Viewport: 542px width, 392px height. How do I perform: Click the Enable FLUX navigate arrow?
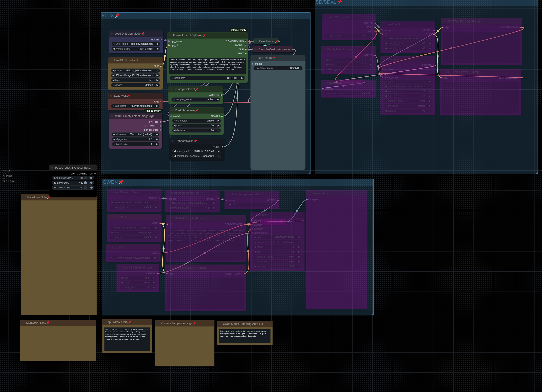click(91, 183)
